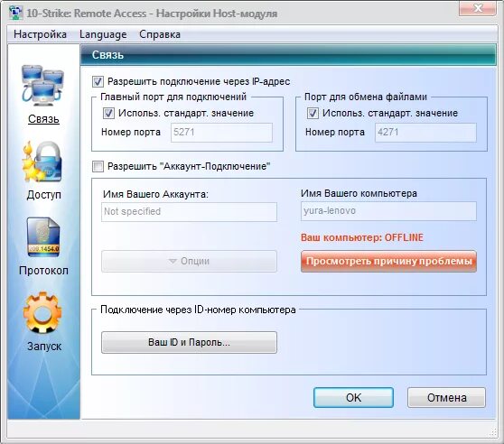Open the Протокол log file icon
504x444 pixels.
[x=43, y=237]
